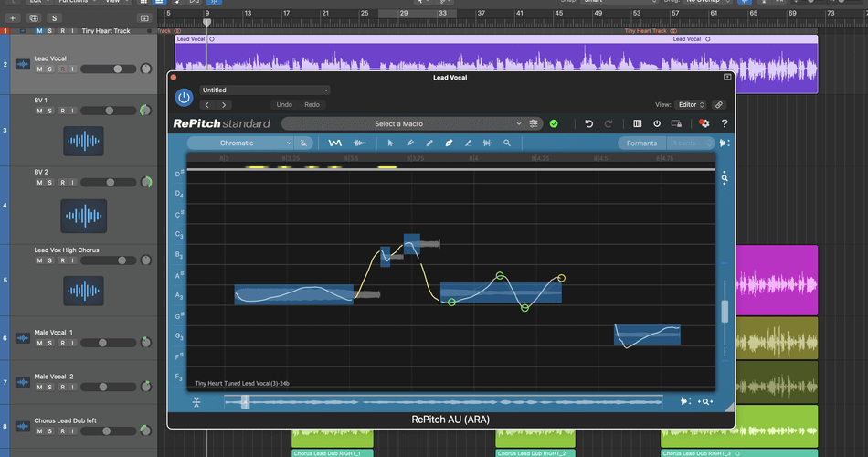The height and width of the screenshot is (457, 868).
Task: Click the cents value stepper field
Action: tap(691, 143)
